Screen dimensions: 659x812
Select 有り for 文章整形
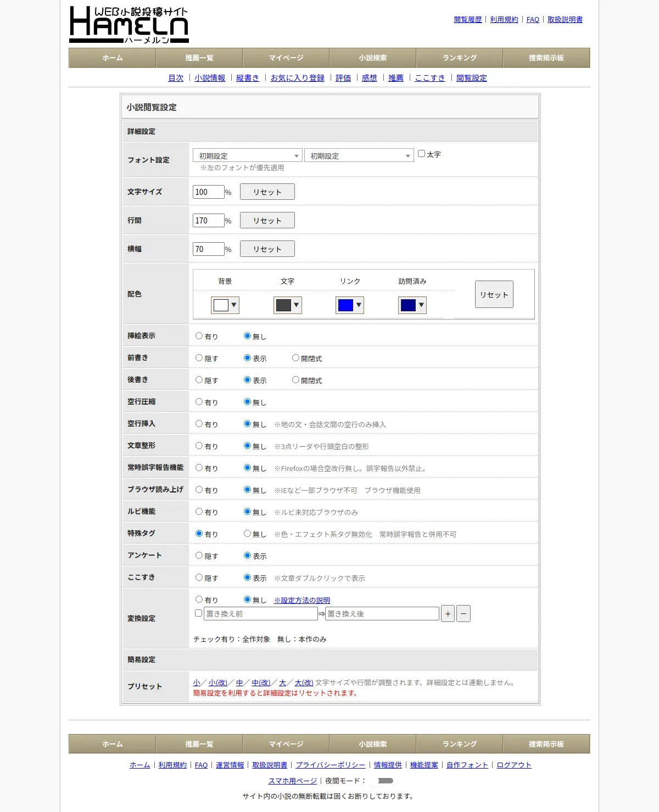coord(199,446)
